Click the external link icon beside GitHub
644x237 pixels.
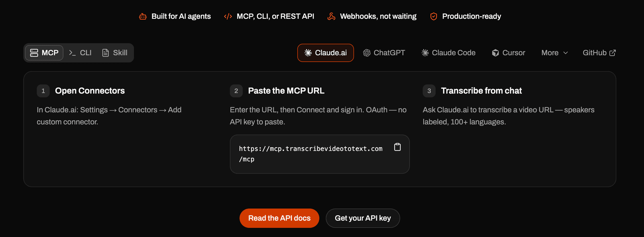click(612, 53)
